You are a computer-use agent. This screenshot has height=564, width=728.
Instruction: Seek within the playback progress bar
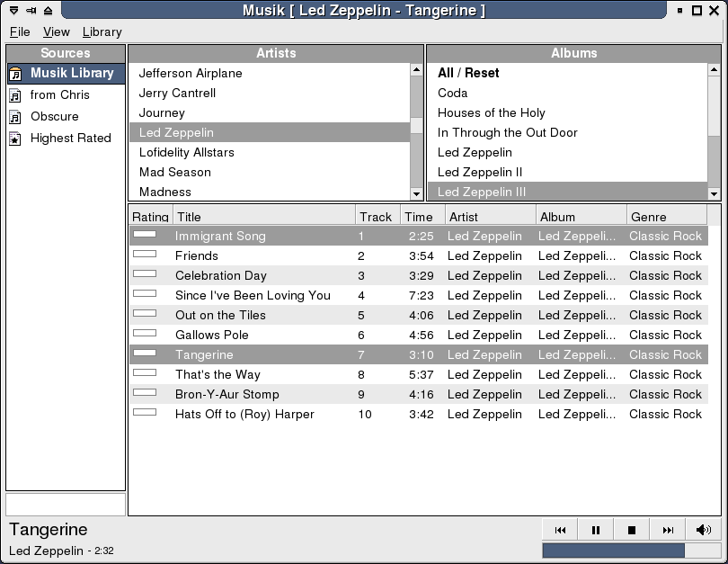click(x=632, y=551)
